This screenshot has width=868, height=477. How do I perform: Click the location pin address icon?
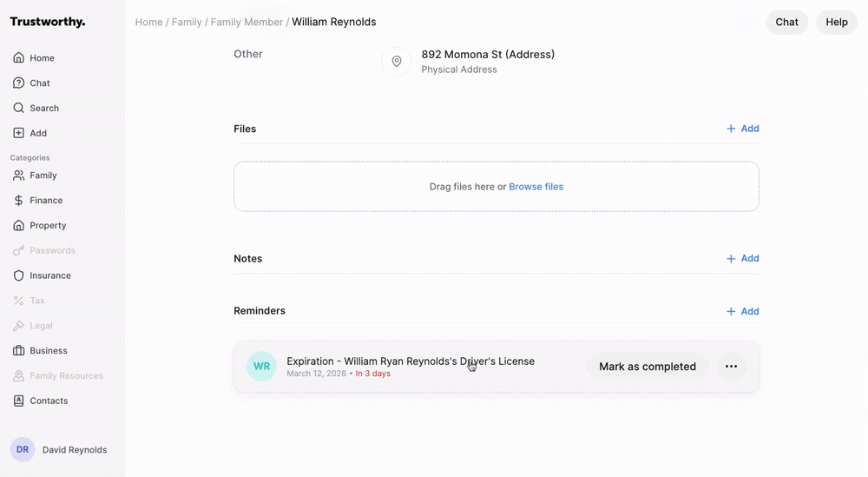397,62
